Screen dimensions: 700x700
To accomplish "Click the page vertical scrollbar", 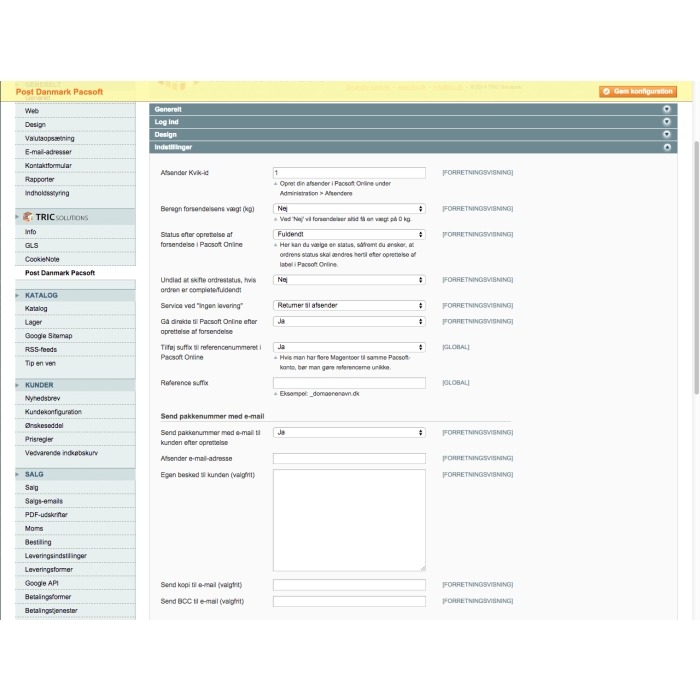I will click(696, 268).
